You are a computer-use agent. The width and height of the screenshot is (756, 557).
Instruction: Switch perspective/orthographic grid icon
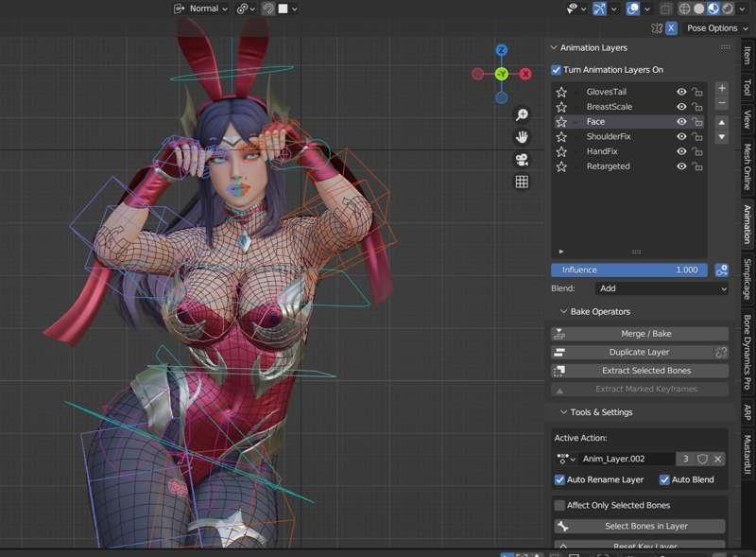coord(522,182)
